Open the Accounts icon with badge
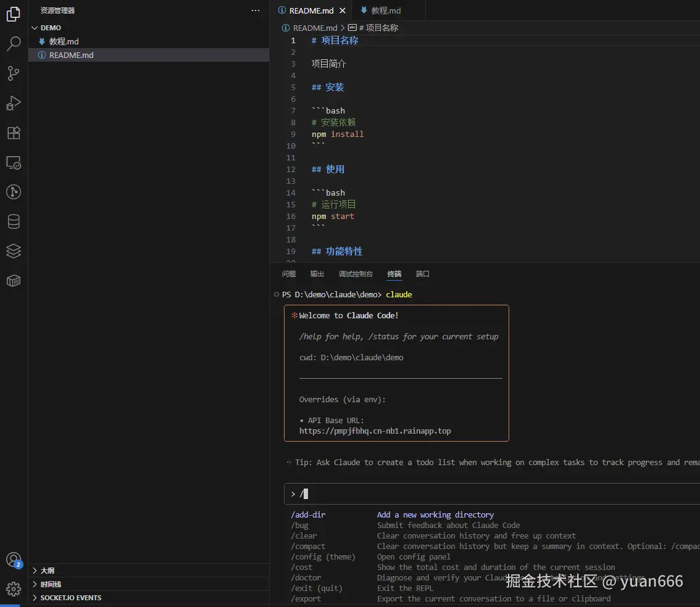The image size is (700, 607). click(x=14, y=560)
